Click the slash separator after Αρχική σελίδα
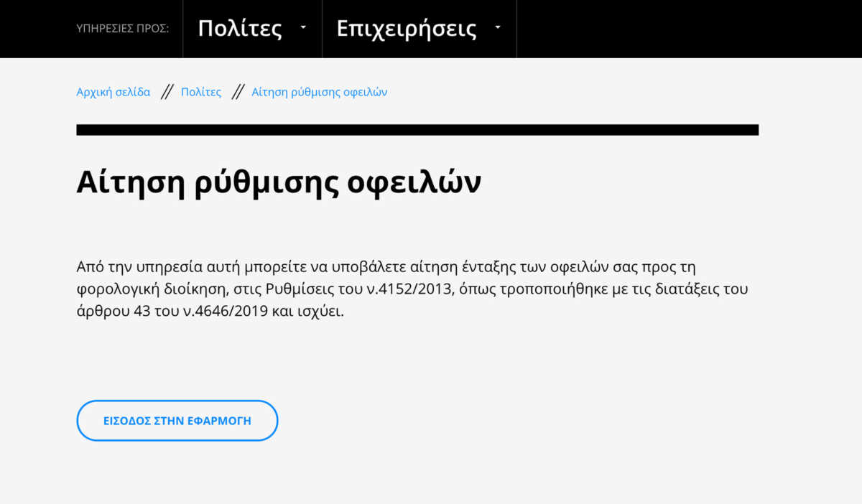The image size is (862, 504). [x=167, y=92]
